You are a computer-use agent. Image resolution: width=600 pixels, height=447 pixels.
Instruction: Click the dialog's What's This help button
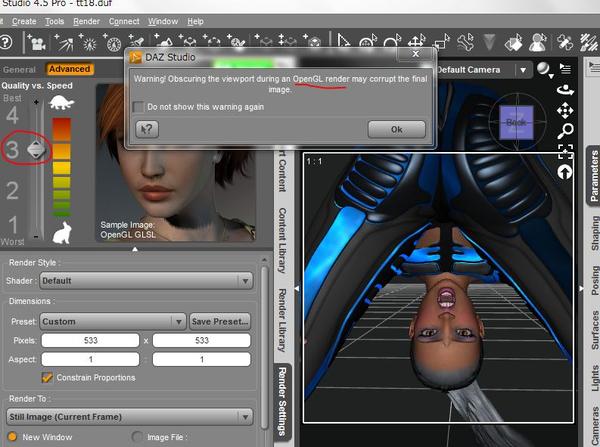146,129
